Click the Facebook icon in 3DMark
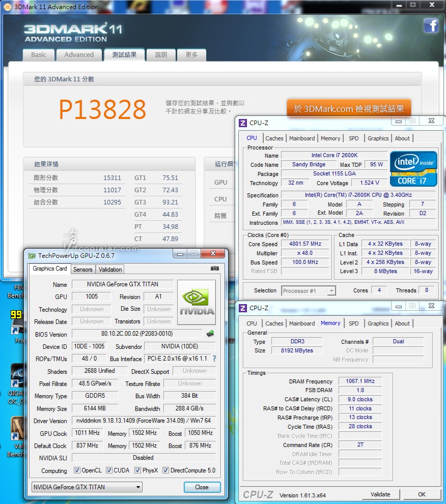 click(x=431, y=25)
